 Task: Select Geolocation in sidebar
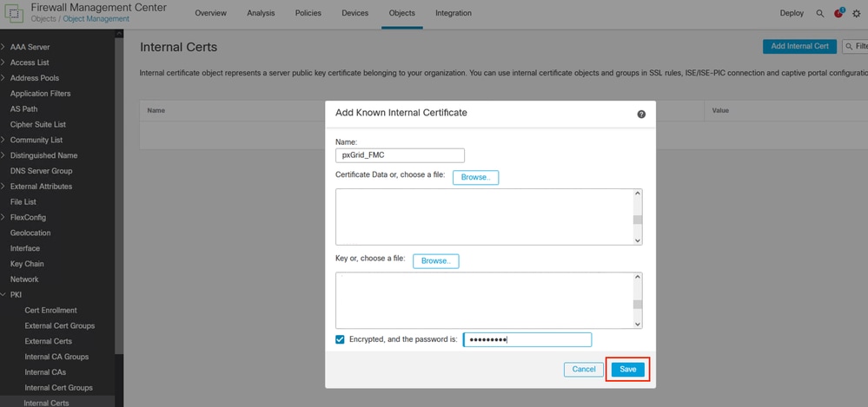(x=30, y=233)
